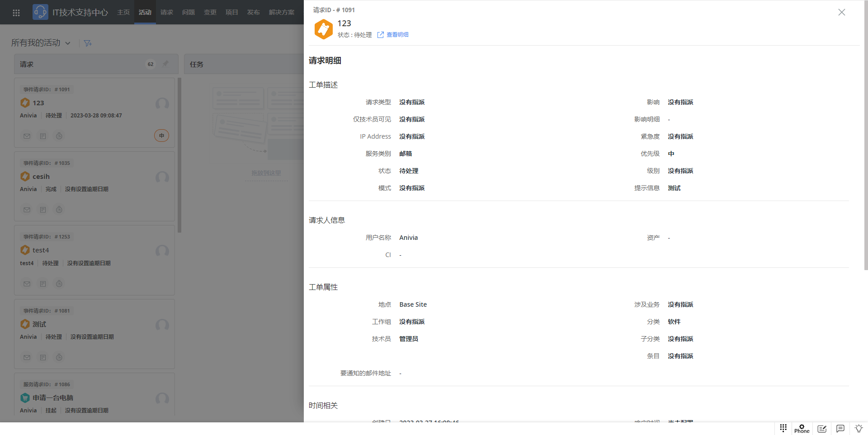The image size is (868, 435).
Task: Click the orange ticket icon in panel header
Action: click(324, 29)
